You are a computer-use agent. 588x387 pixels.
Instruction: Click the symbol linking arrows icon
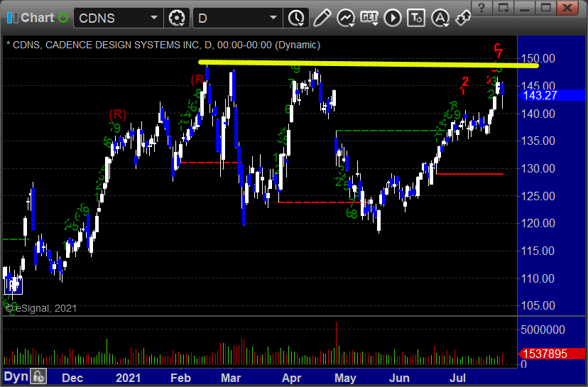click(464, 18)
